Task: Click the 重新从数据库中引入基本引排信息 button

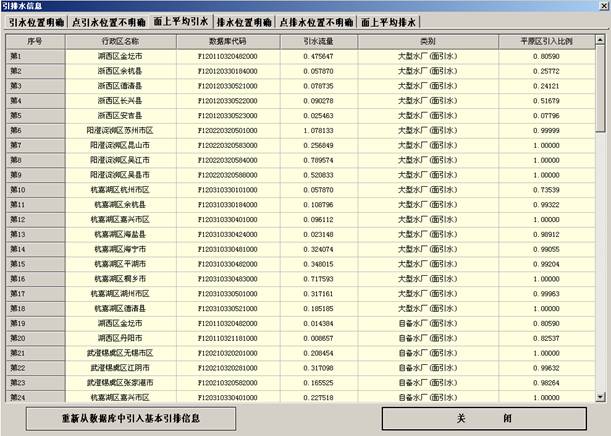Action: click(130, 417)
